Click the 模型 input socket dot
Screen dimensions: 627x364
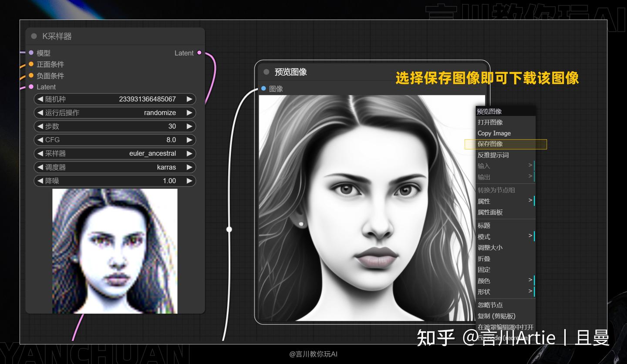click(x=31, y=53)
